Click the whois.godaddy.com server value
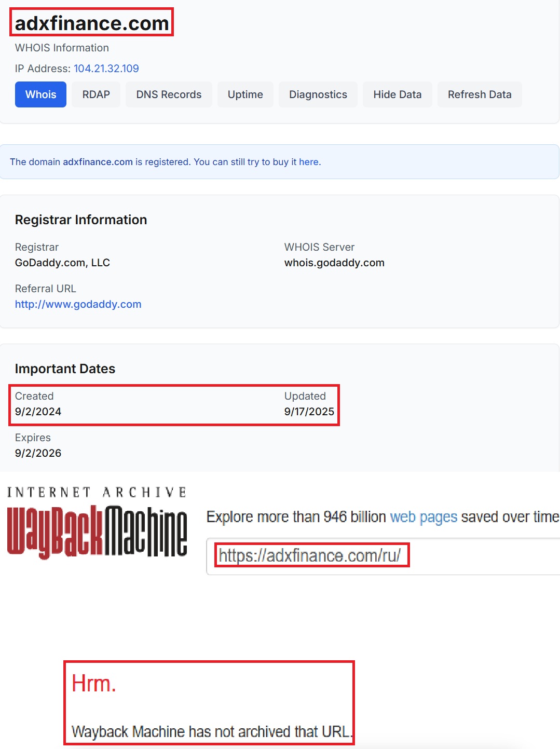The width and height of the screenshot is (560, 749). click(334, 263)
